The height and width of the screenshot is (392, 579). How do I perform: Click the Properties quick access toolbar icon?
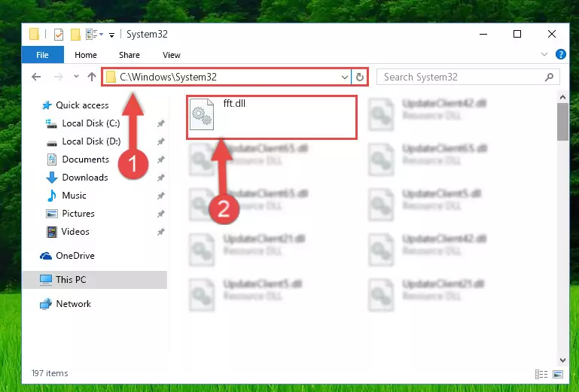pos(58,35)
